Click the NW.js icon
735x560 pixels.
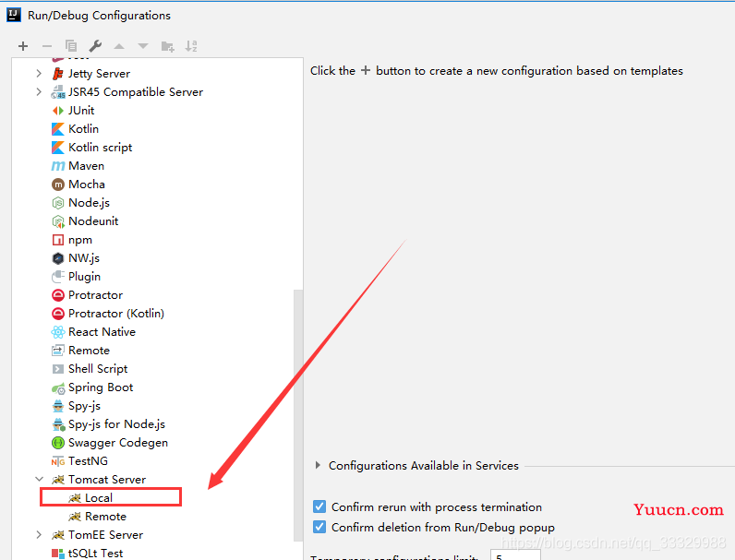57,258
